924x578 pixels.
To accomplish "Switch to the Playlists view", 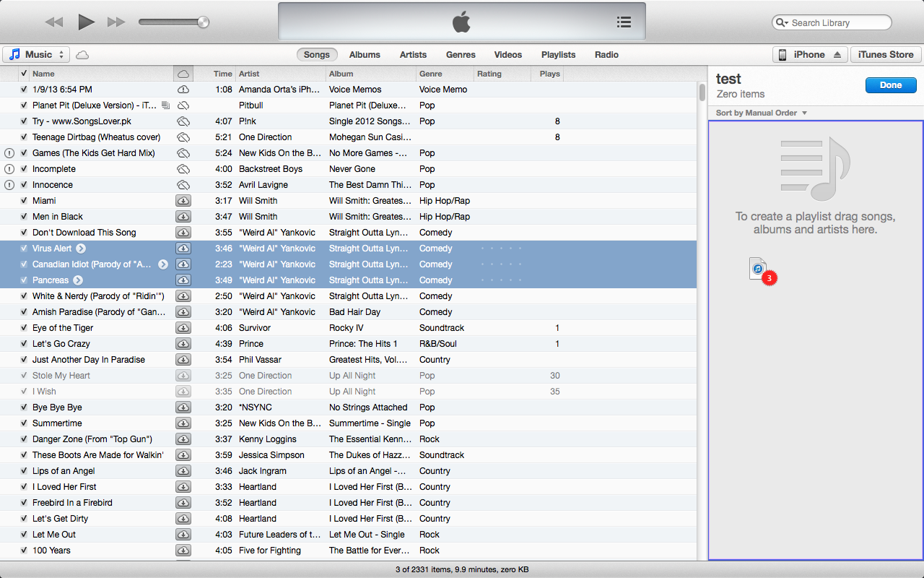I will pyautogui.click(x=558, y=54).
